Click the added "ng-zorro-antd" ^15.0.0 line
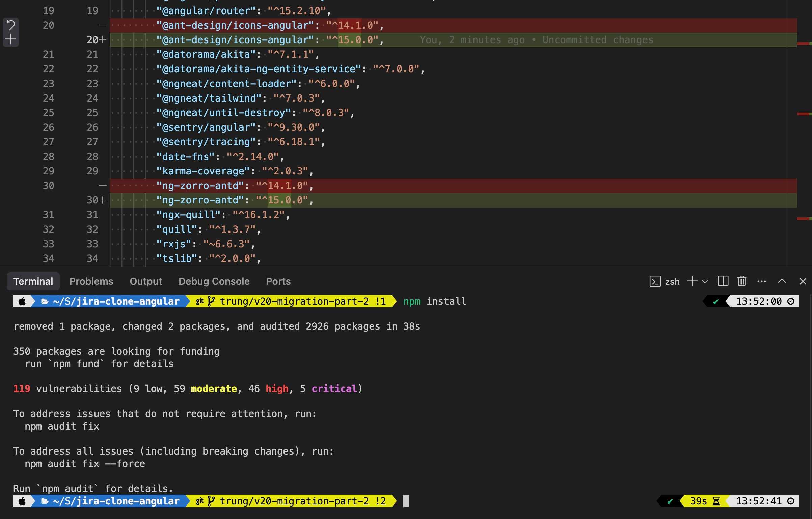Screen dimensions: 812x519 [453, 200]
